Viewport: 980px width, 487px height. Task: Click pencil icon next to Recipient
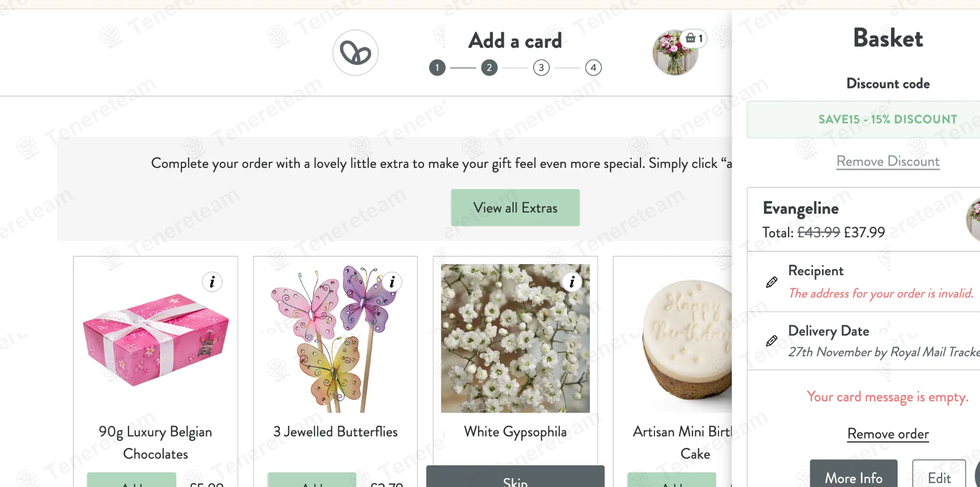772,282
